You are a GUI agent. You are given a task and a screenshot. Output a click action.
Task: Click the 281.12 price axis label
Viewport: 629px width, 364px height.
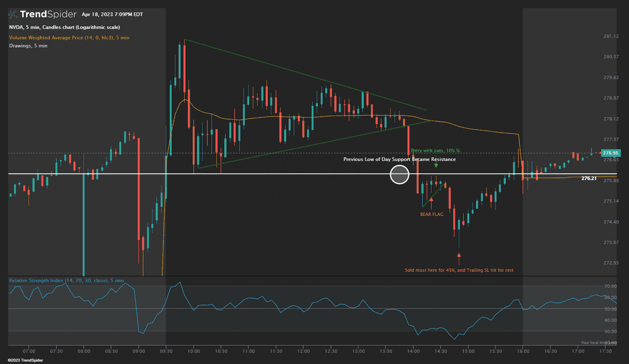point(610,36)
